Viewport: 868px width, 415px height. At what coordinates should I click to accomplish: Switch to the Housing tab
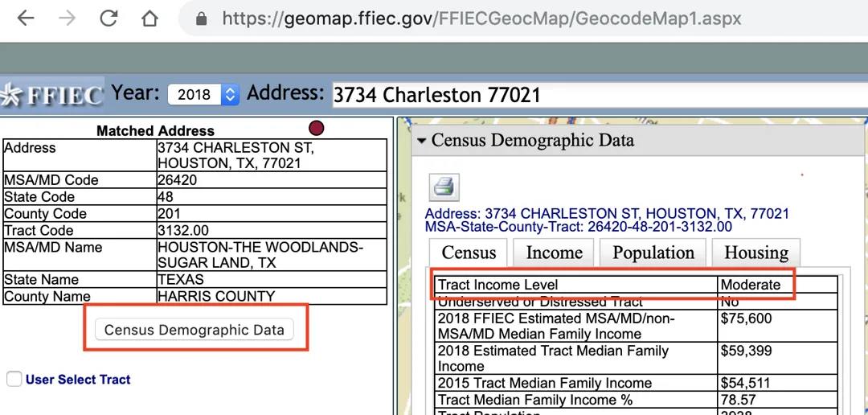tap(756, 253)
